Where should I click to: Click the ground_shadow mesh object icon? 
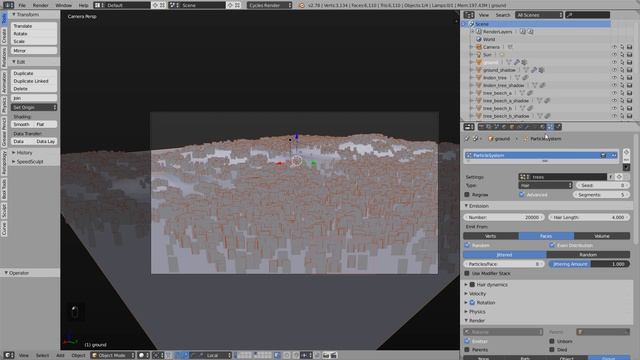(x=479, y=70)
